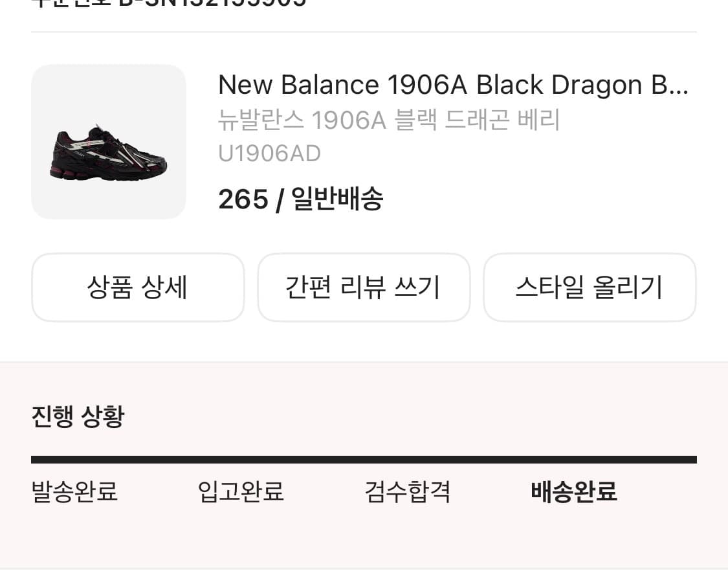This screenshot has width=728, height=571.
Task: Tap the Korean name 뉴발란스 1906A 블랙 드래곤 베리
Action: click(x=389, y=120)
